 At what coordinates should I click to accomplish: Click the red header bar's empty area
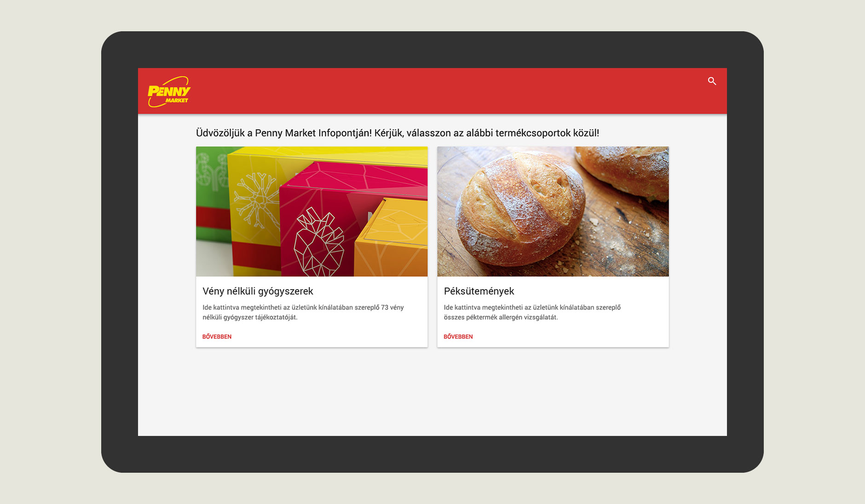[437, 91]
